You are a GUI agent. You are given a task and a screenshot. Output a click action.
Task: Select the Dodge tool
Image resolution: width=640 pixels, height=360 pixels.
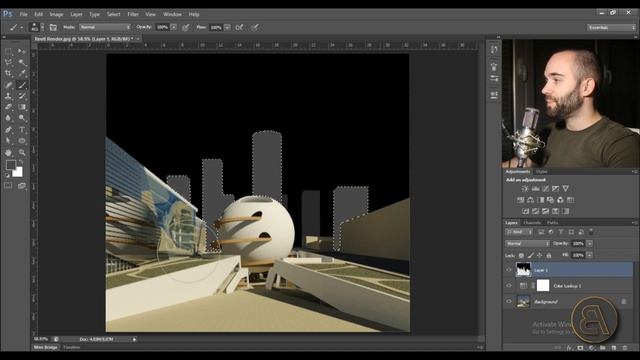pos(22,118)
